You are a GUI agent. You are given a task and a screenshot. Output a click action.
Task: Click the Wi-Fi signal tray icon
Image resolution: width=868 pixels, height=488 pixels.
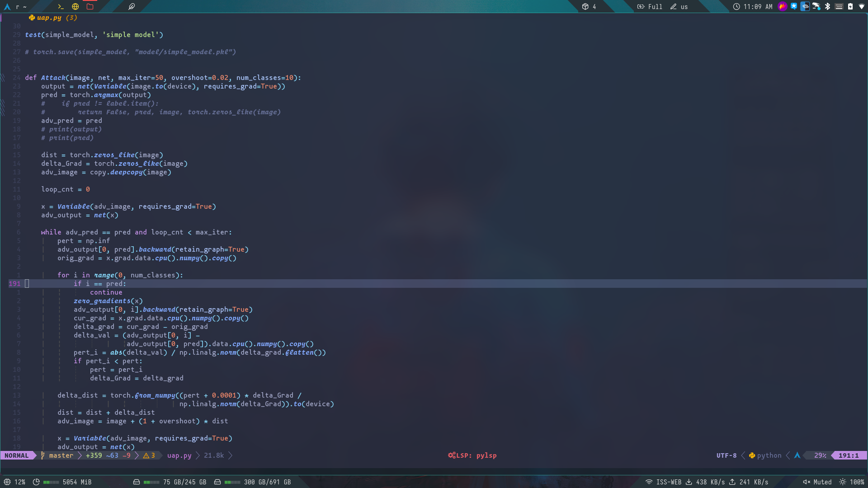[x=862, y=6]
